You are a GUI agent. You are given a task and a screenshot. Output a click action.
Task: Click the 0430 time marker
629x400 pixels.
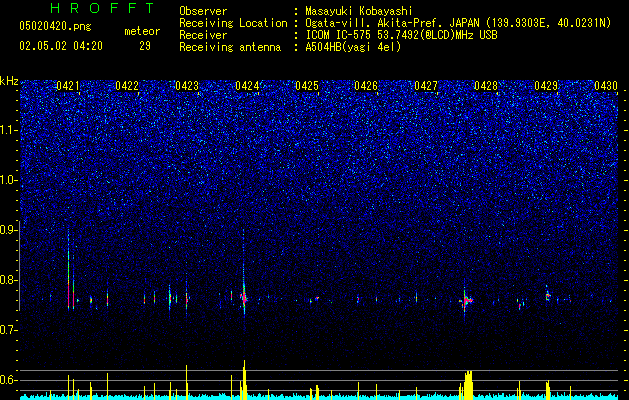point(606,86)
